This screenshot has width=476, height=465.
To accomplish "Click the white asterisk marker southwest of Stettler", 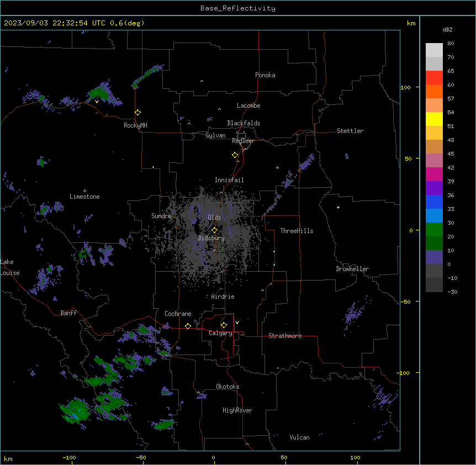I will pos(277,167).
